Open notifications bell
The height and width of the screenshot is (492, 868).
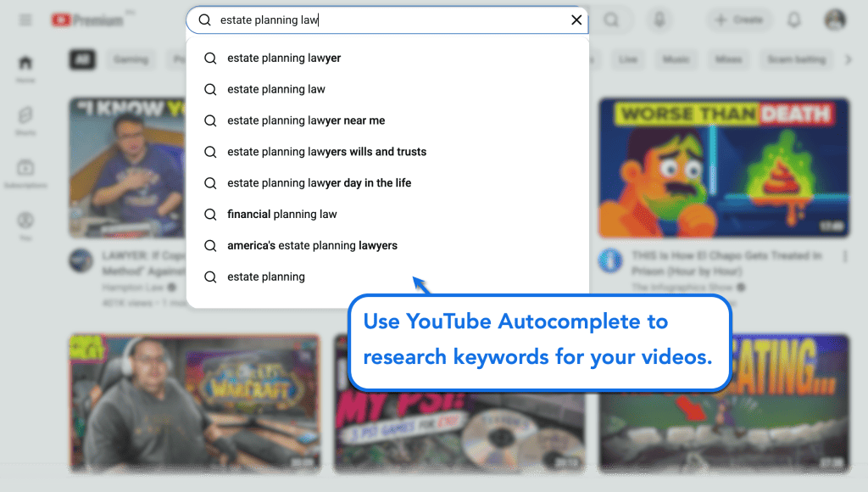[793, 20]
